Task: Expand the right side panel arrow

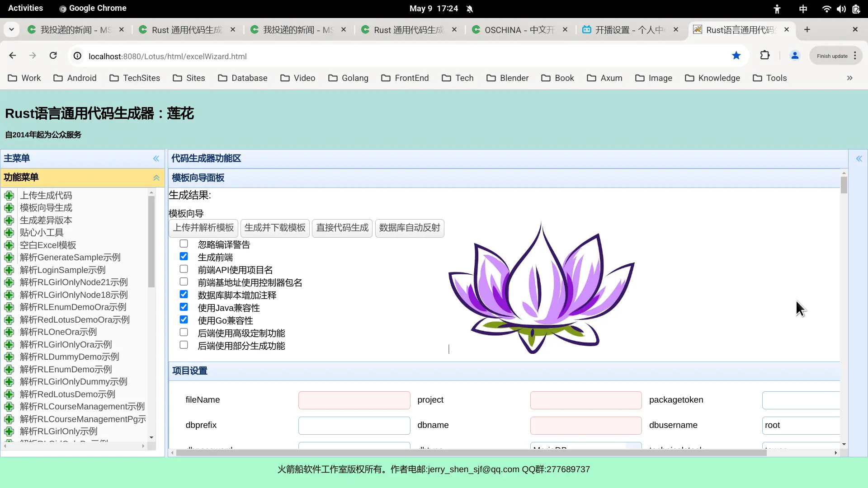Action: 859,159
